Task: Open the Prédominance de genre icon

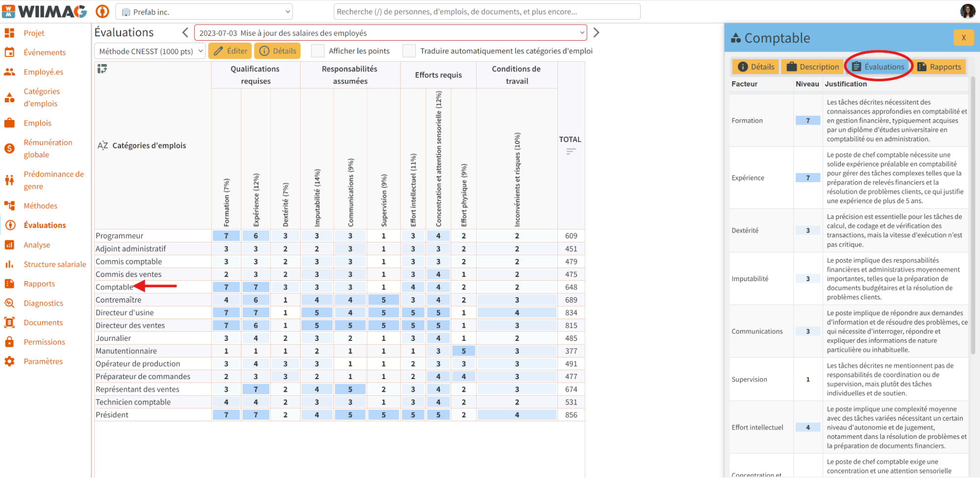Action: click(9, 180)
